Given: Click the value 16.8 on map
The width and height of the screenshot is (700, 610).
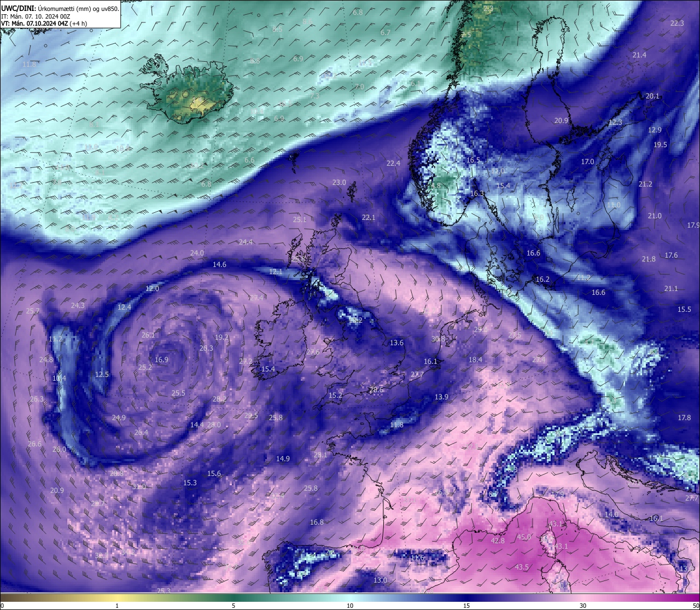Looking at the screenshot, I should pyautogui.click(x=317, y=522).
